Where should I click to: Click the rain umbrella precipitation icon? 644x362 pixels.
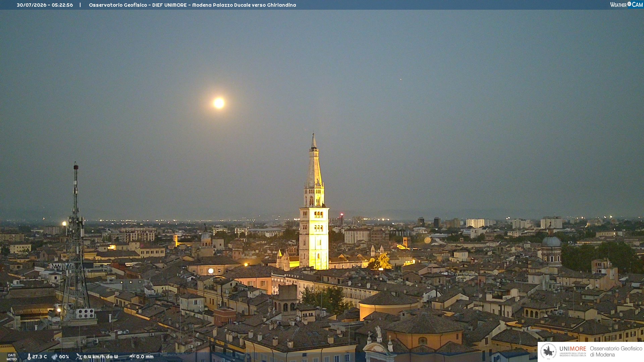pyautogui.click(x=132, y=357)
